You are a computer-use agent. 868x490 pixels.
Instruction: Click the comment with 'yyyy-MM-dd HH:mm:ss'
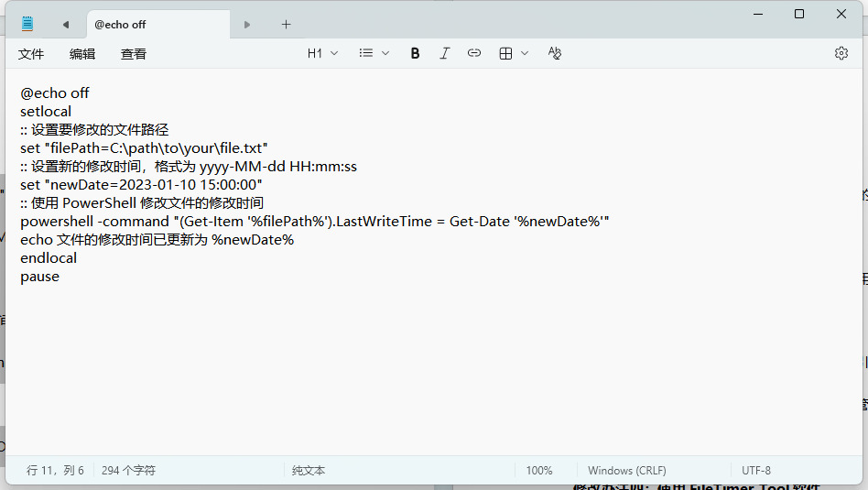pos(189,166)
